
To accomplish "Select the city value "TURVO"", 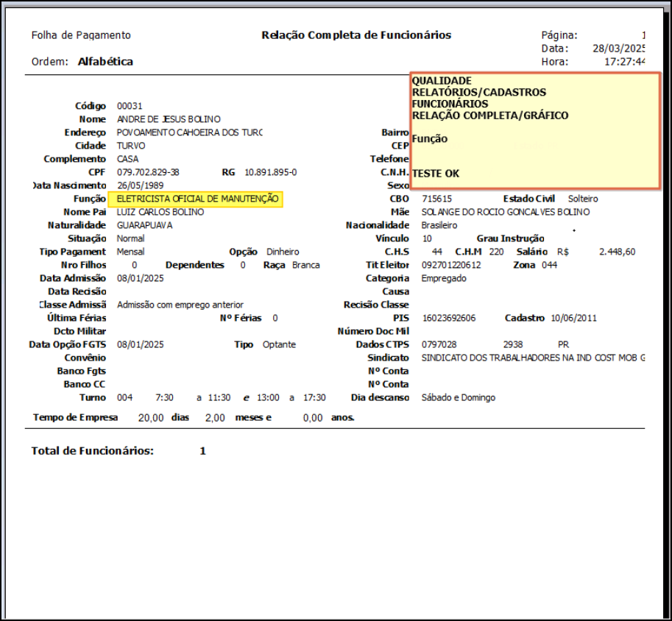I will coord(131,146).
